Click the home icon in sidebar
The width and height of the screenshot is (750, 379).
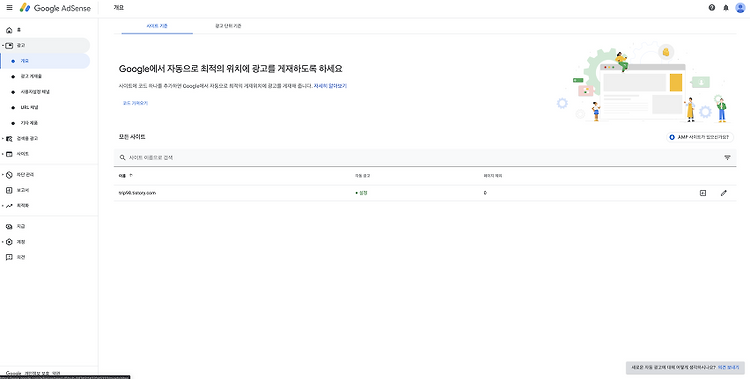point(9,30)
